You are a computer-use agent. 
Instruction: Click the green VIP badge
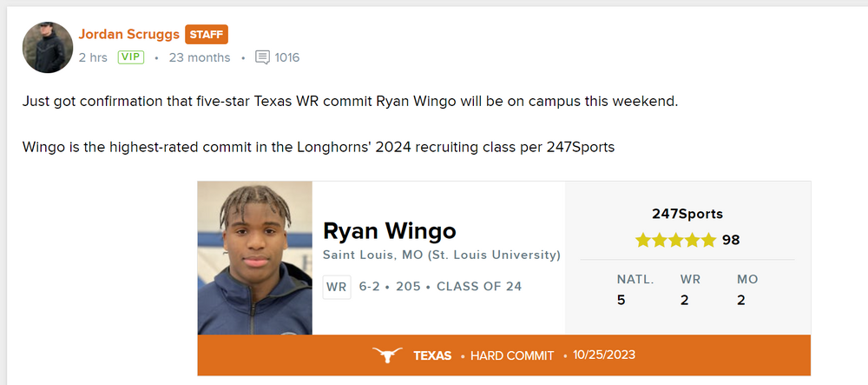(x=130, y=57)
